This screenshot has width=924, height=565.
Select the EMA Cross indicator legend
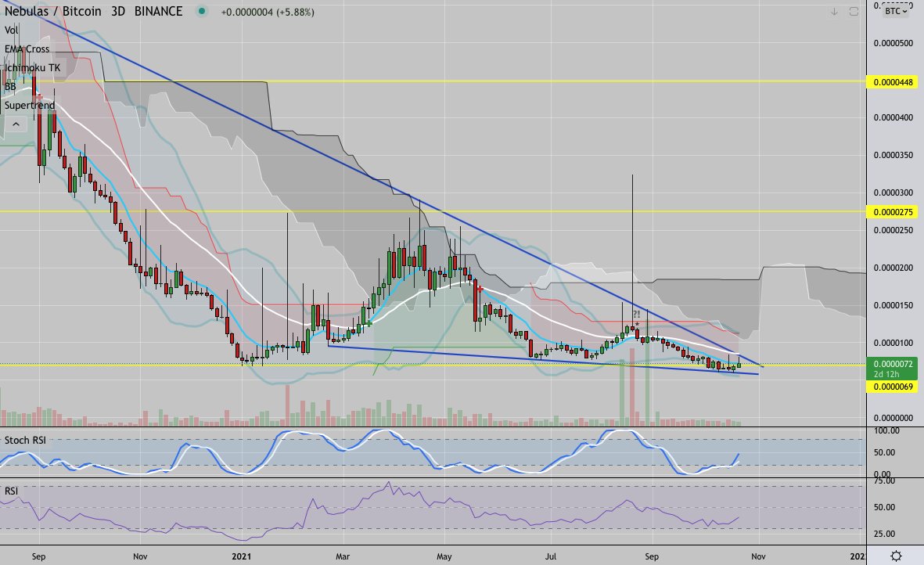click(27, 49)
